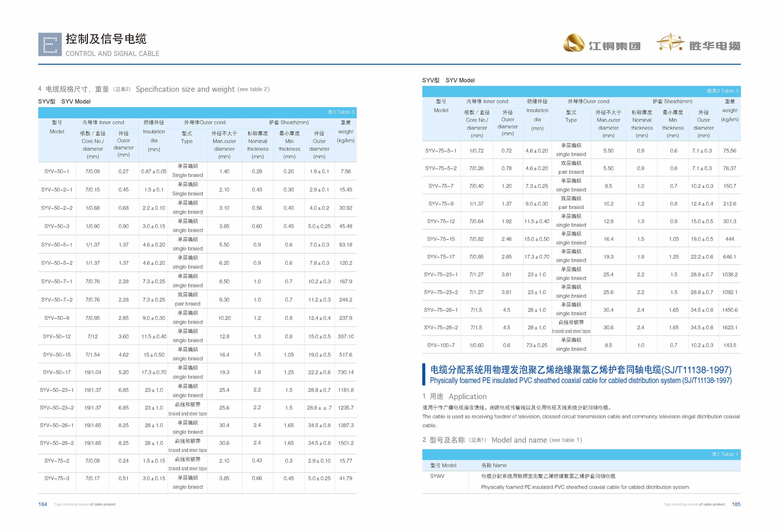Click the 外导体Outer cond header in the left table

click(205, 123)
